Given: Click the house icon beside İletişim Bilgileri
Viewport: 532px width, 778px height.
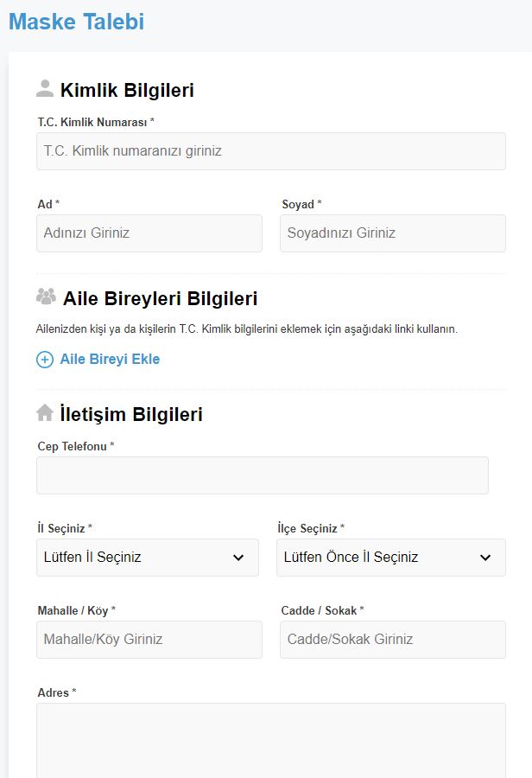Looking at the screenshot, I should pyautogui.click(x=45, y=412).
